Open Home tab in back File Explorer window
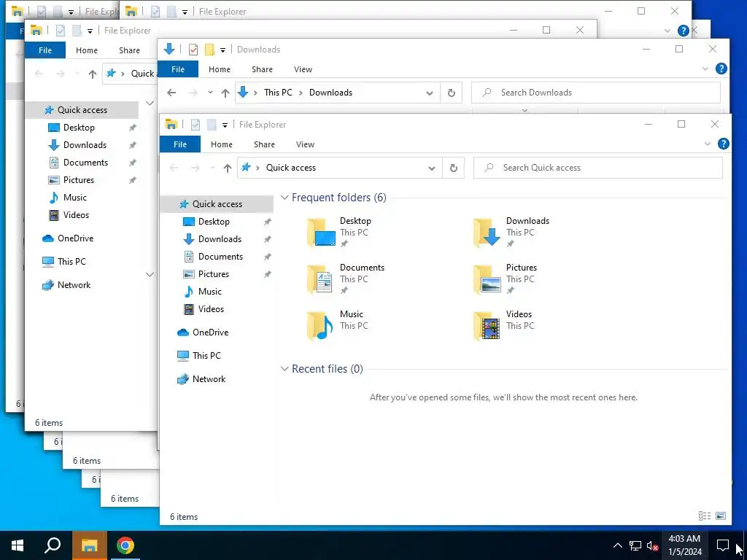 pos(87,50)
